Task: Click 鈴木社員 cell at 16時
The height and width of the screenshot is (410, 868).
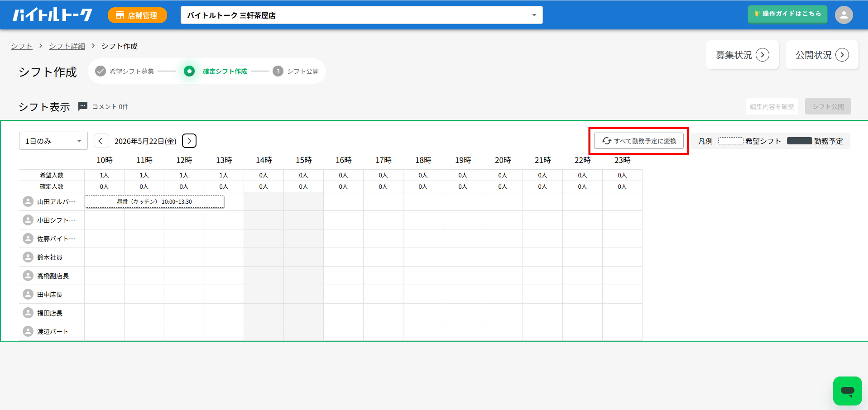Action: point(343,257)
